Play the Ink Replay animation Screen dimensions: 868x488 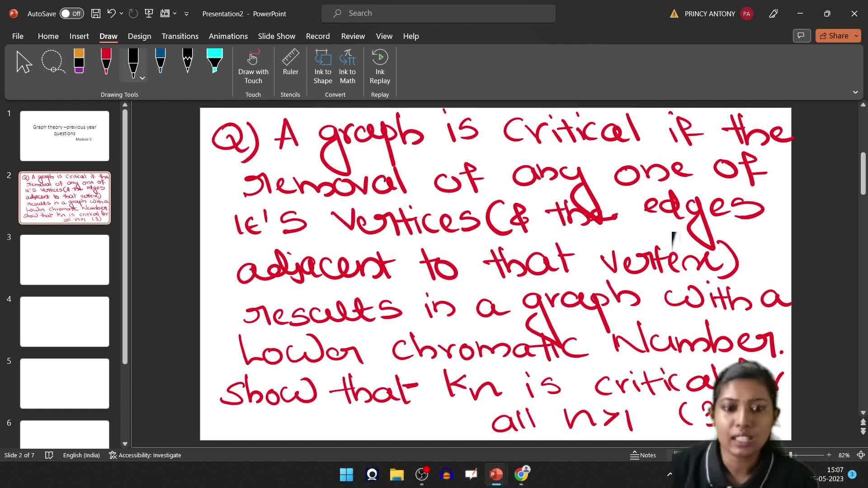click(380, 67)
